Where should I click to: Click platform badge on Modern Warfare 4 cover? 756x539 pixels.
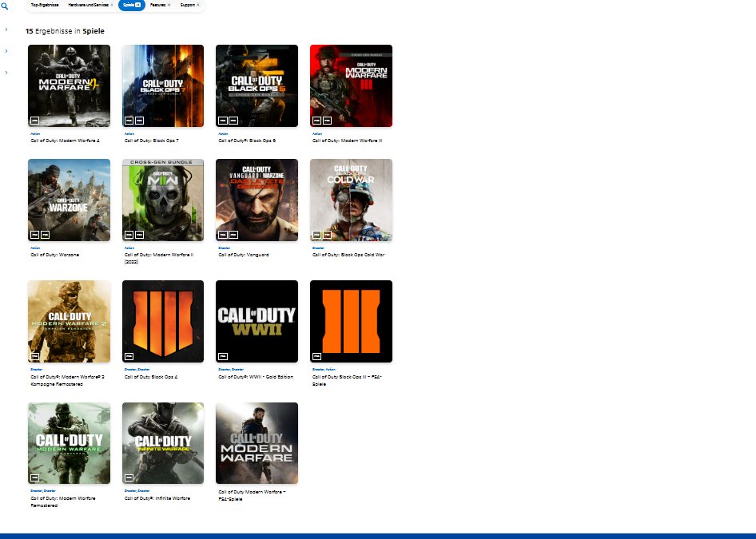tap(34, 121)
